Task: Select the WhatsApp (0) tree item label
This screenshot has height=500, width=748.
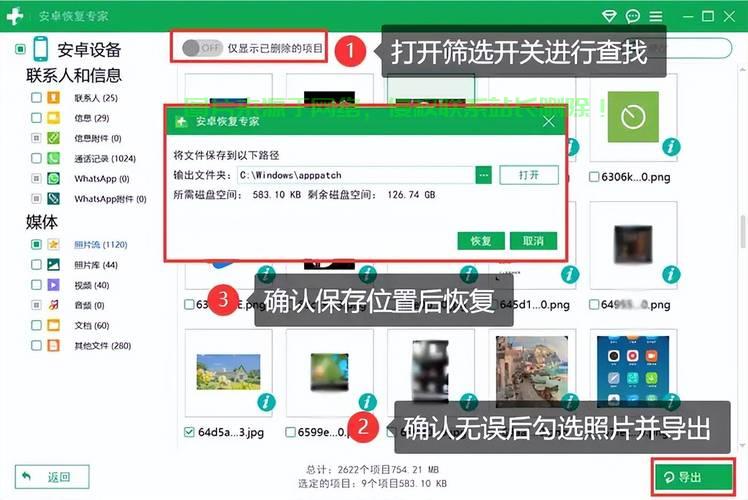Action: click(x=102, y=179)
